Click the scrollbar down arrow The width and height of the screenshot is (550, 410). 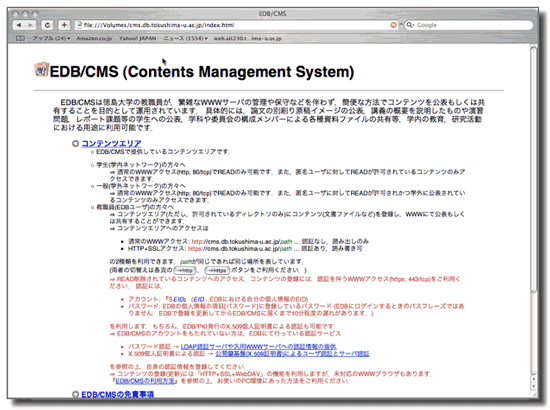click(x=534, y=387)
